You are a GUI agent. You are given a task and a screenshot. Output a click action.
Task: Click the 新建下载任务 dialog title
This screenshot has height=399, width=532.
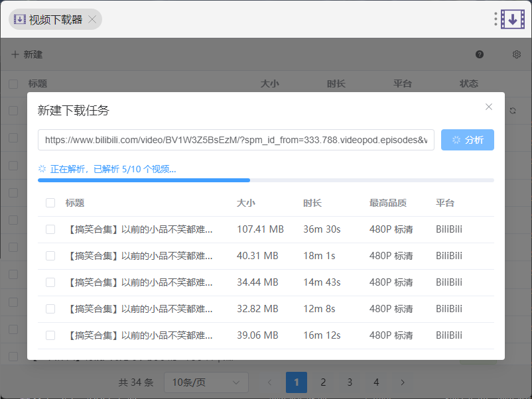click(x=73, y=110)
